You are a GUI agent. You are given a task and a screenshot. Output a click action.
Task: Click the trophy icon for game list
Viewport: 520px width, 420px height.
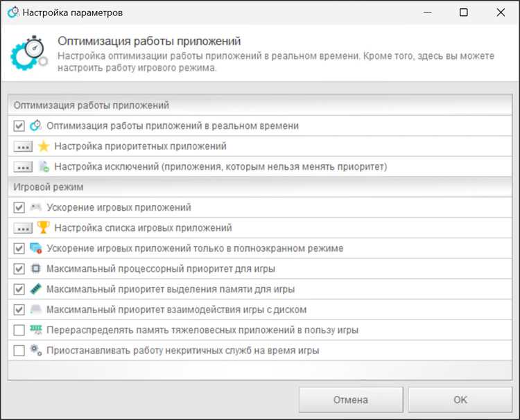point(44,227)
